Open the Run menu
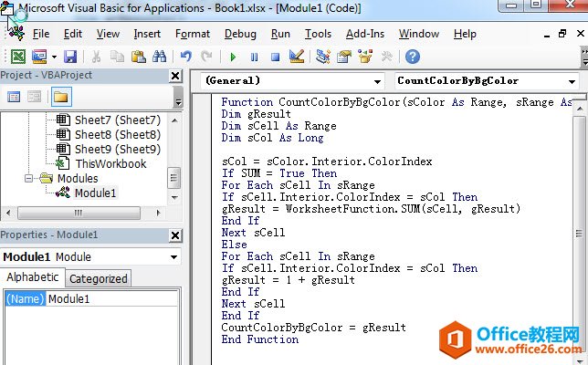Image resolution: width=588 pixels, height=365 pixels. pyautogui.click(x=280, y=34)
